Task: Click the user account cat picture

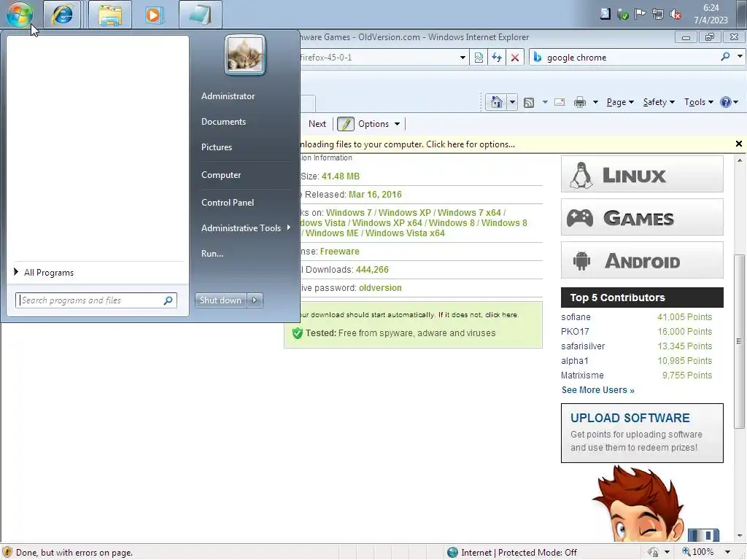Action: click(x=245, y=55)
